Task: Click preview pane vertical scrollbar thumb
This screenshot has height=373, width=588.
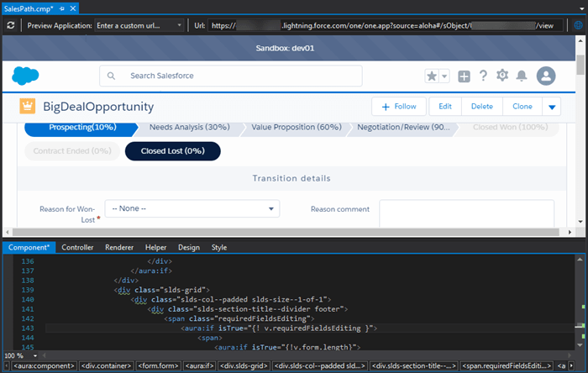Action: [x=580, y=65]
